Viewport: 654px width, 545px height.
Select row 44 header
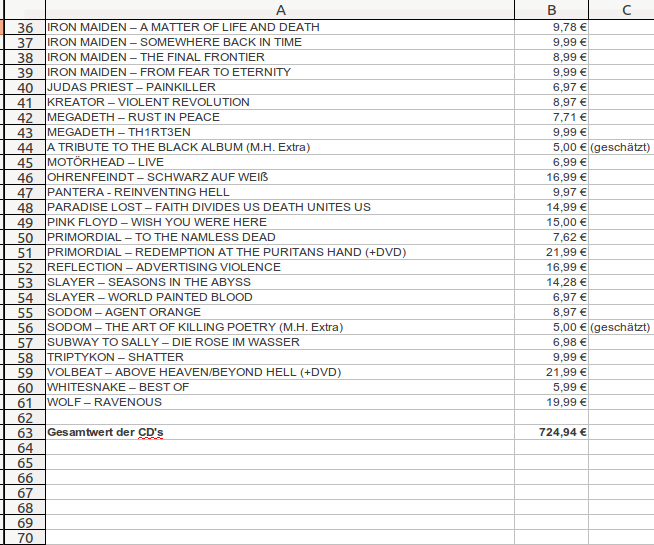25,148
